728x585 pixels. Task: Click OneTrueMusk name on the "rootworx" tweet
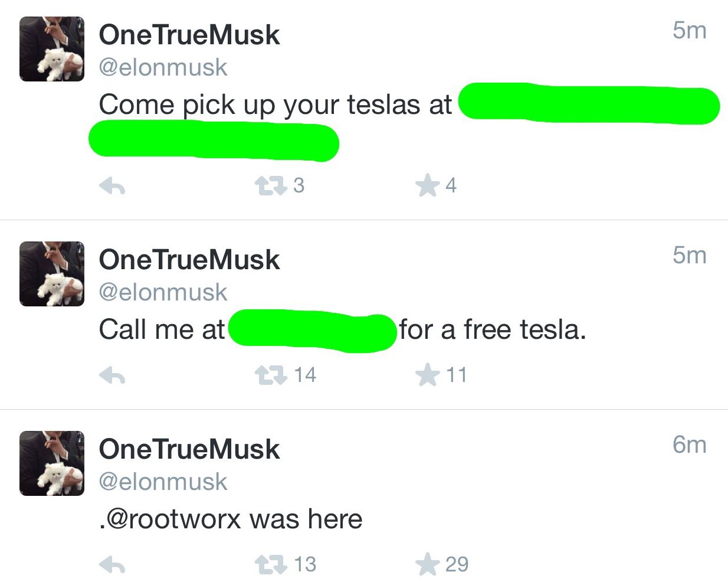pyautogui.click(x=189, y=449)
